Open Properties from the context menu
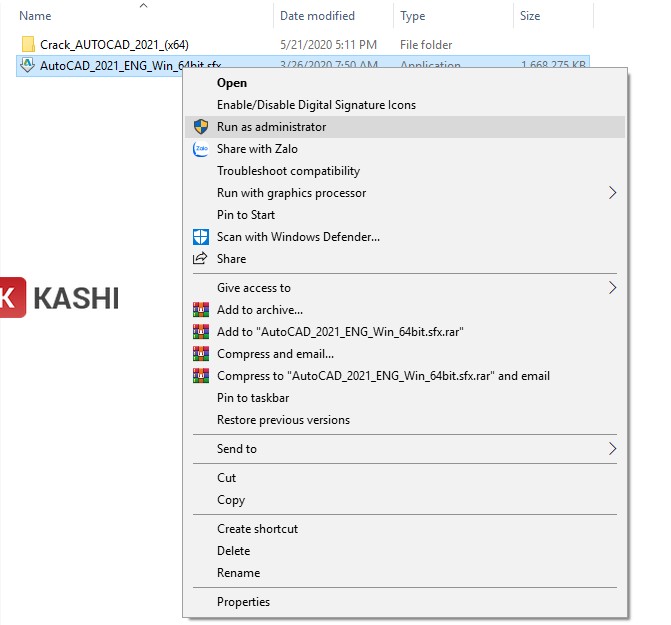This screenshot has height=625, width=671. pyautogui.click(x=243, y=602)
